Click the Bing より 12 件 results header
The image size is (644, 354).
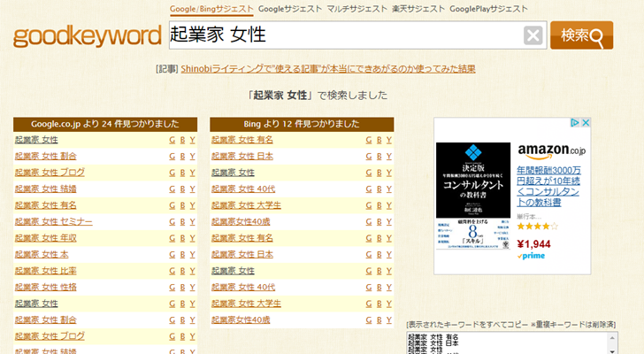pyautogui.click(x=302, y=124)
